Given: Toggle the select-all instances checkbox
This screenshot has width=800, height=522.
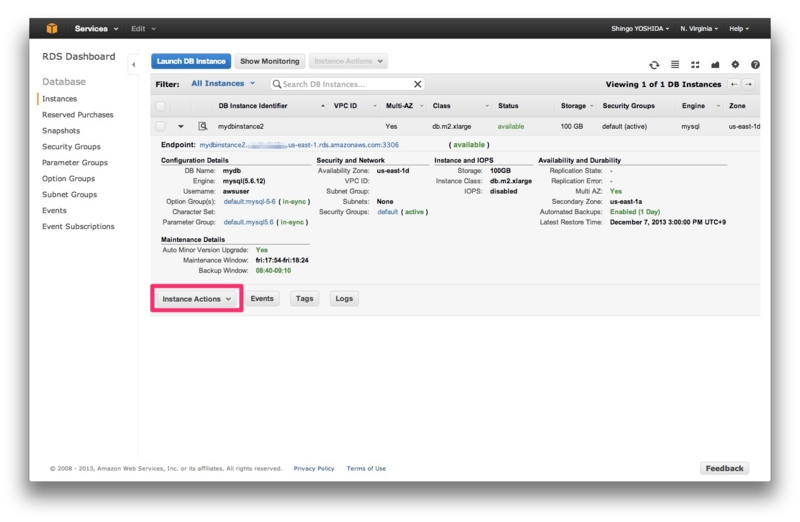Looking at the screenshot, I should (160, 106).
